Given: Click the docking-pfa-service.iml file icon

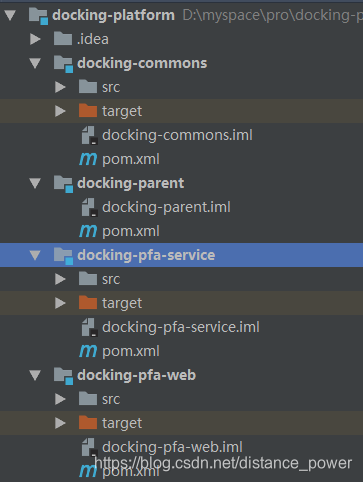Looking at the screenshot, I should tap(89, 327).
